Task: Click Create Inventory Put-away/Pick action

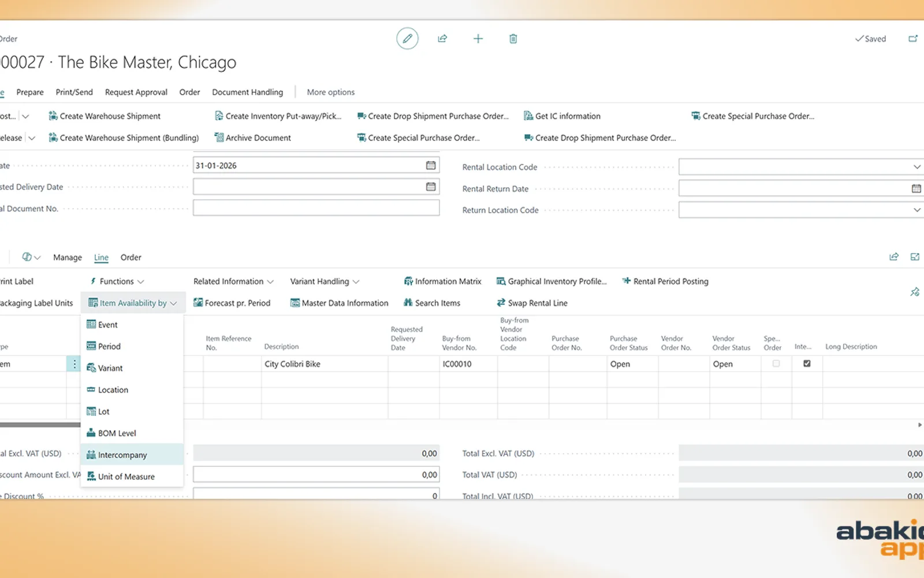Action: 278,116
